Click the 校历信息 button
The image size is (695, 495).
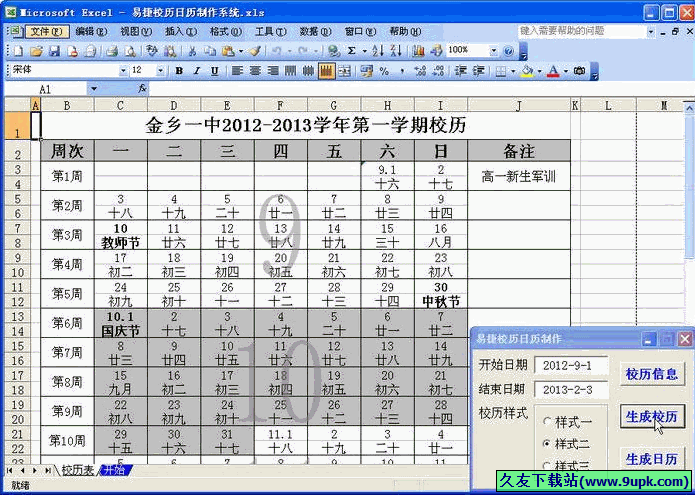(652, 374)
